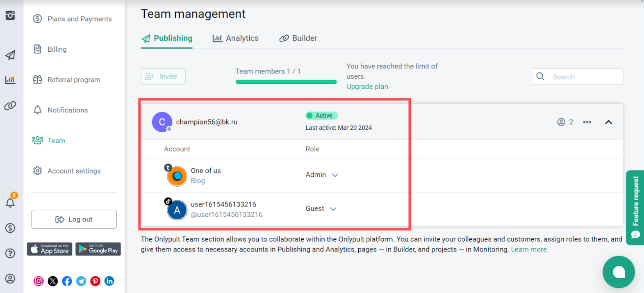Screen dimensions: 644x293
Task: Switch to the Analytics tab
Action: tap(236, 38)
